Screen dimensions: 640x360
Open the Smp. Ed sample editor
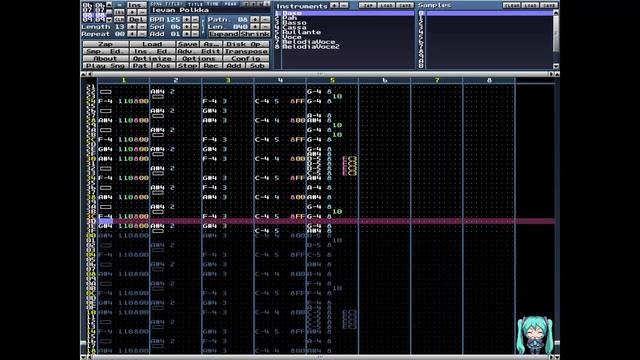pos(105,51)
